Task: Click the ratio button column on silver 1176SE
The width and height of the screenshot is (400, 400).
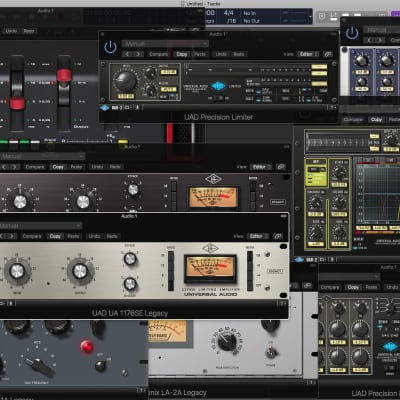Action: tap(171, 271)
